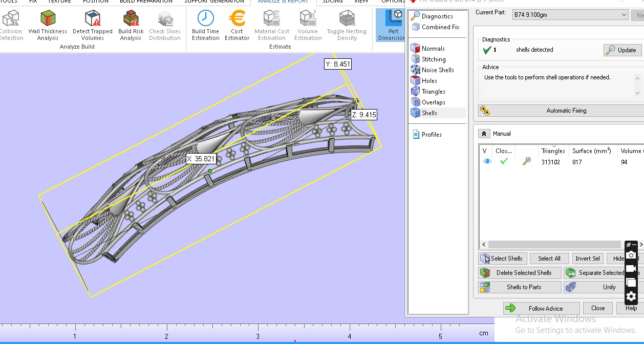Open POSITION ribbon tab
Screen dimensions: 644x344
96,2
